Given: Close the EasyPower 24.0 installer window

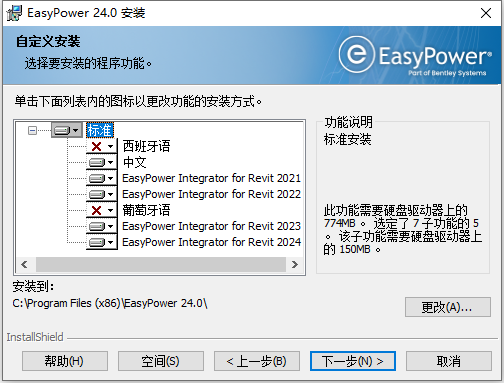Looking at the screenshot, I should (x=486, y=13).
